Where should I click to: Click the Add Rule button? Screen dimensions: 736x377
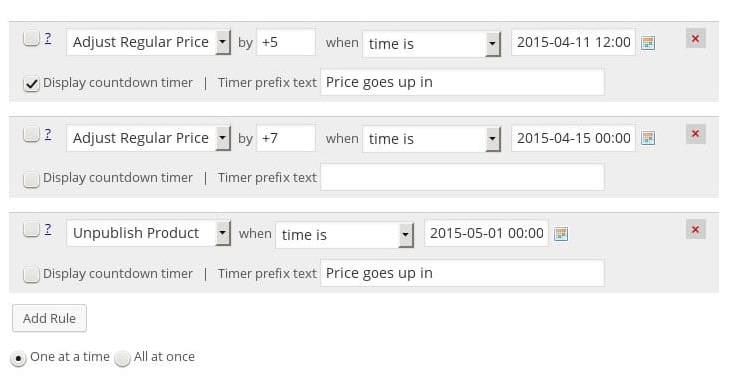(49, 318)
